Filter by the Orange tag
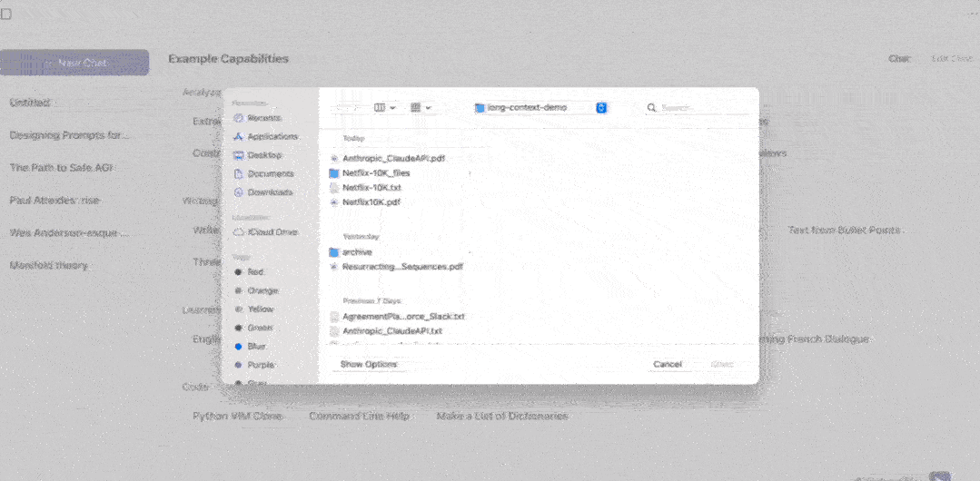The image size is (980, 481). click(x=256, y=291)
